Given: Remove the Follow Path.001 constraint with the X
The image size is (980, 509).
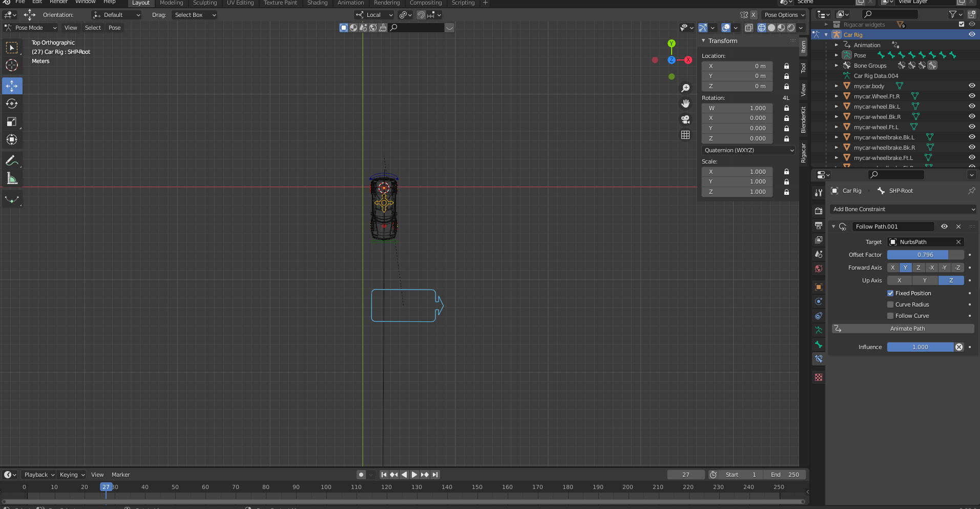Looking at the screenshot, I should tap(958, 227).
